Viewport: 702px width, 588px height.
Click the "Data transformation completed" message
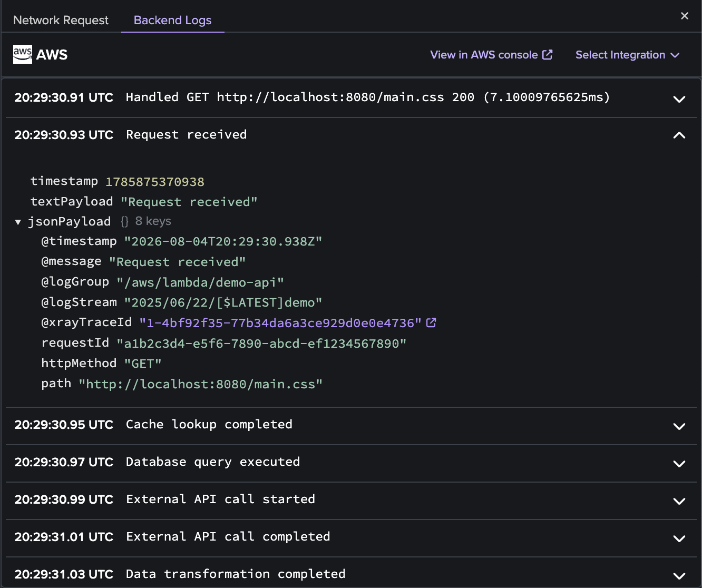236,574
